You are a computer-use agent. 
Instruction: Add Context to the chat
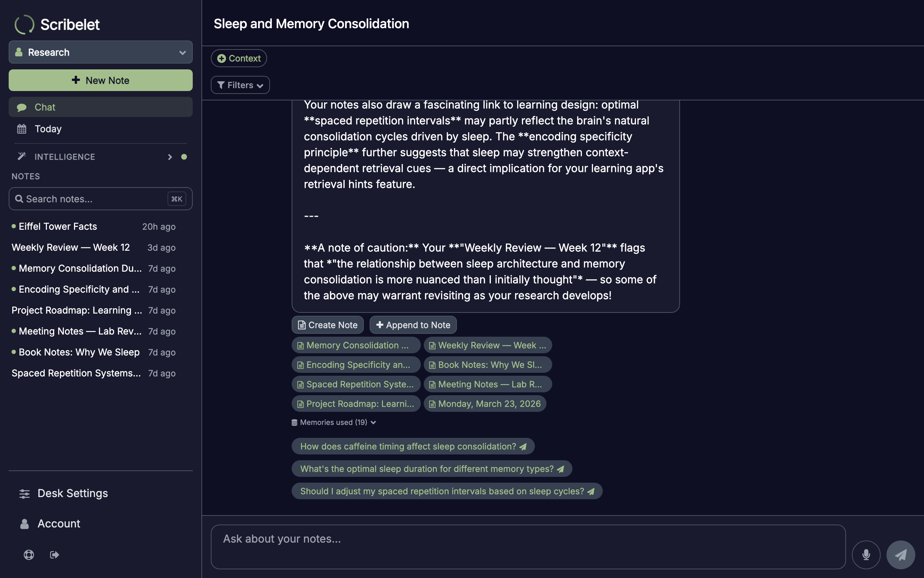[x=239, y=58]
